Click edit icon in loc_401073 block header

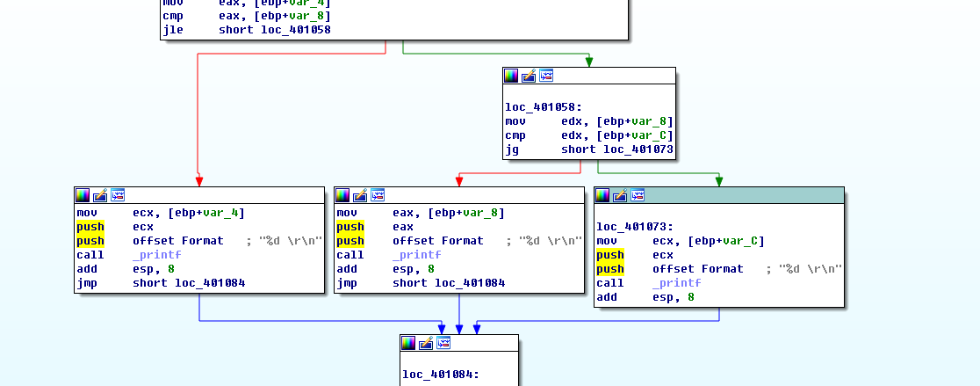pyautogui.click(x=620, y=195)
